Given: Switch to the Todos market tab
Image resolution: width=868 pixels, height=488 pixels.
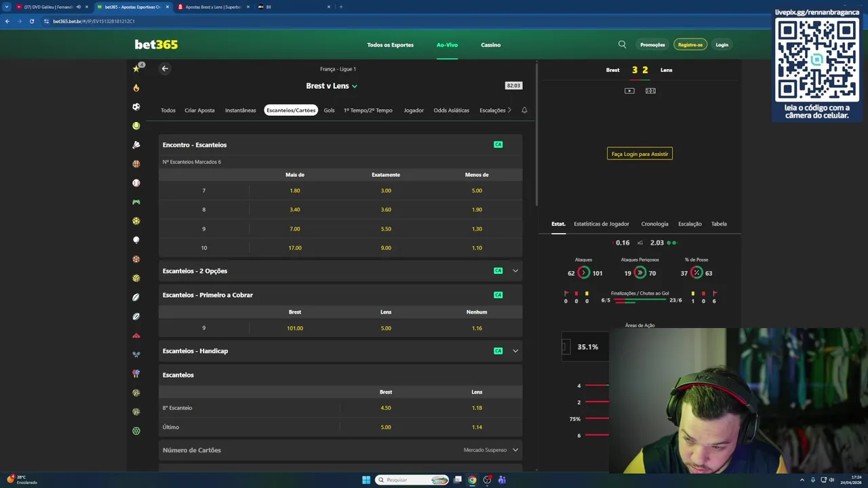Looking at the screenshot, I should pyautogui.click(x=168, y=110).
